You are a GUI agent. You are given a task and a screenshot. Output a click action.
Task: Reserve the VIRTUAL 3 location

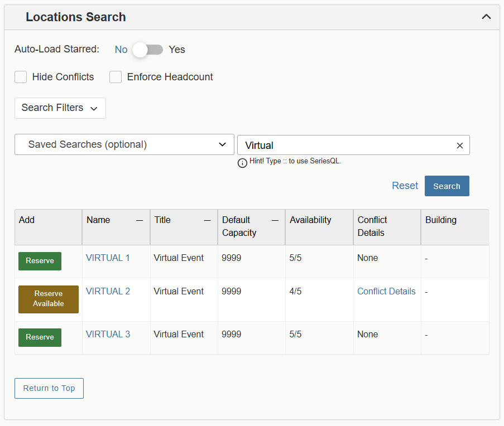[40, 337]
